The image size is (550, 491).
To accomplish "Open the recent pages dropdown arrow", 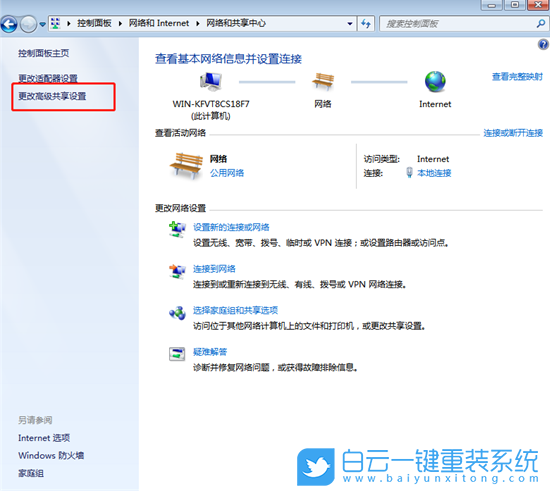I will coord(42,25).
